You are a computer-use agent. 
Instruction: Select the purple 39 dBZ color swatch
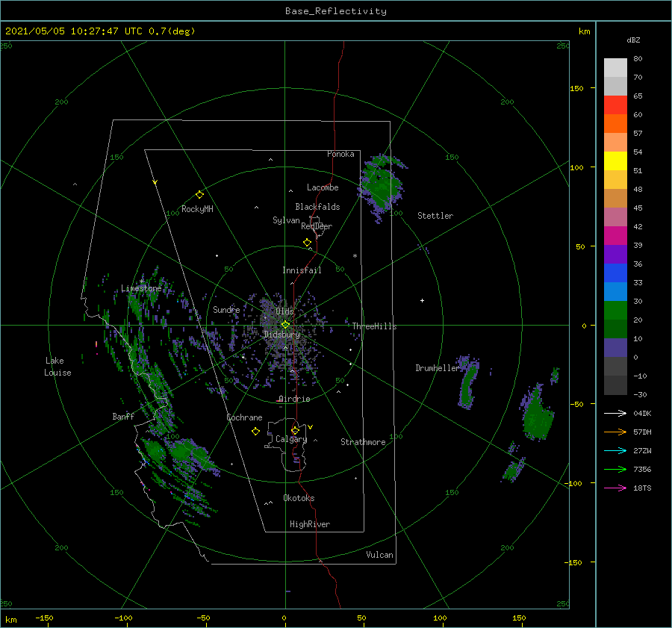tap(615, 254)
